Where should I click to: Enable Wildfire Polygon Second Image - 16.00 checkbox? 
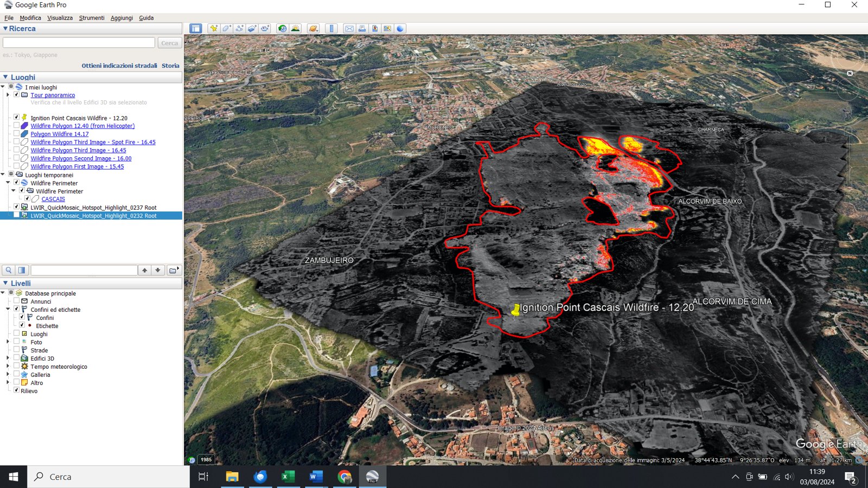click(x=16, y=158)
